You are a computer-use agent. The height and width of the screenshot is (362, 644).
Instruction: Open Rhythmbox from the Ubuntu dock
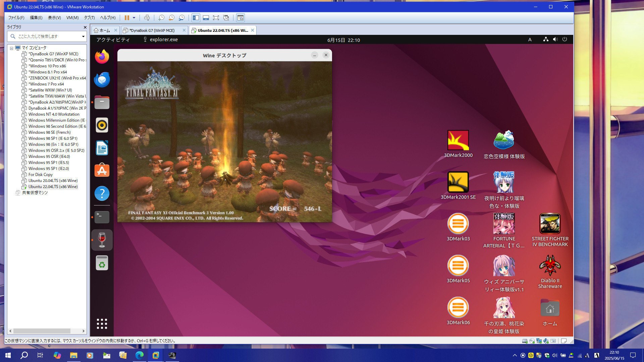pyautogui.click(x=102, y=125)
